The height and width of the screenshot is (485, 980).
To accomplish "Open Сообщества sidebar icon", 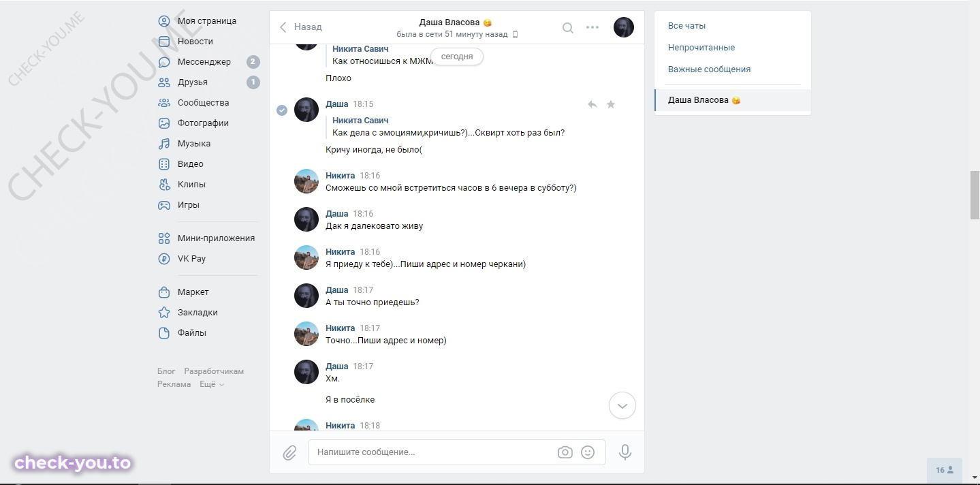I will [x=164, y=103].
